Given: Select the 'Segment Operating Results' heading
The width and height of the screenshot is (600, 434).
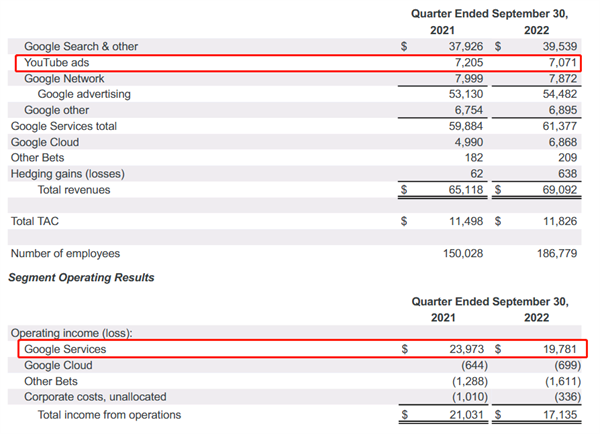Looking at the screenshot, I should [x=81, y=277].
